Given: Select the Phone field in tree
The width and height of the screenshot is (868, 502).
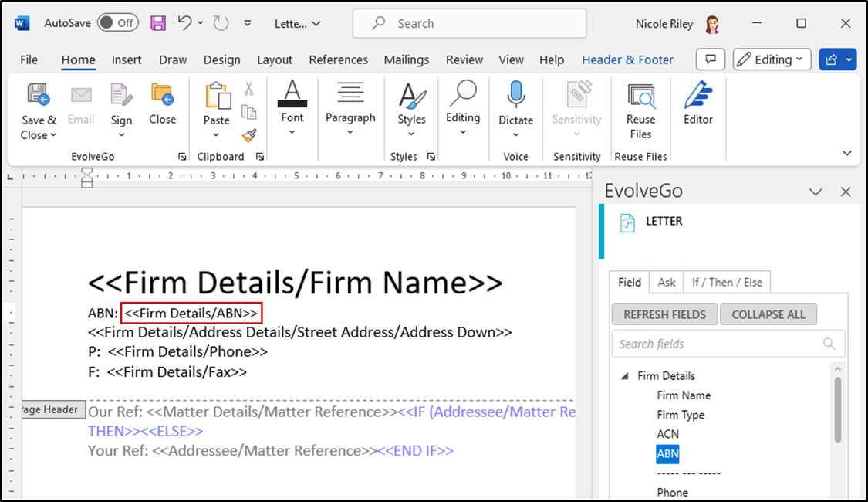Looking at the screenshot, I should pos(672,493).
